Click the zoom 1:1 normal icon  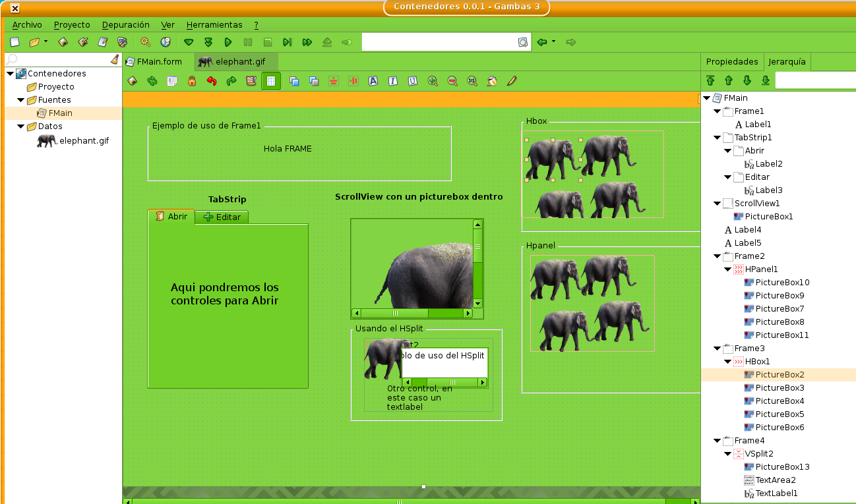coord(472,81)
